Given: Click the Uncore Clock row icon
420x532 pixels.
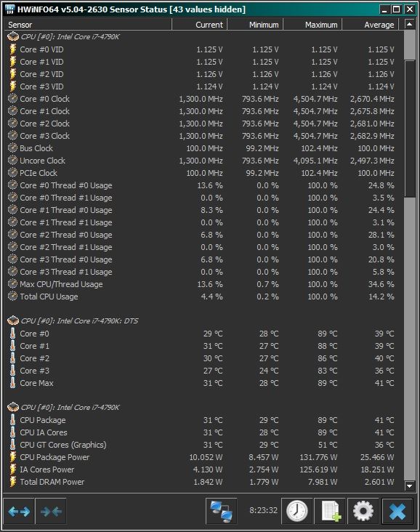Looking at the screenshot, I should pyautogui.click(x=12, y=161).
